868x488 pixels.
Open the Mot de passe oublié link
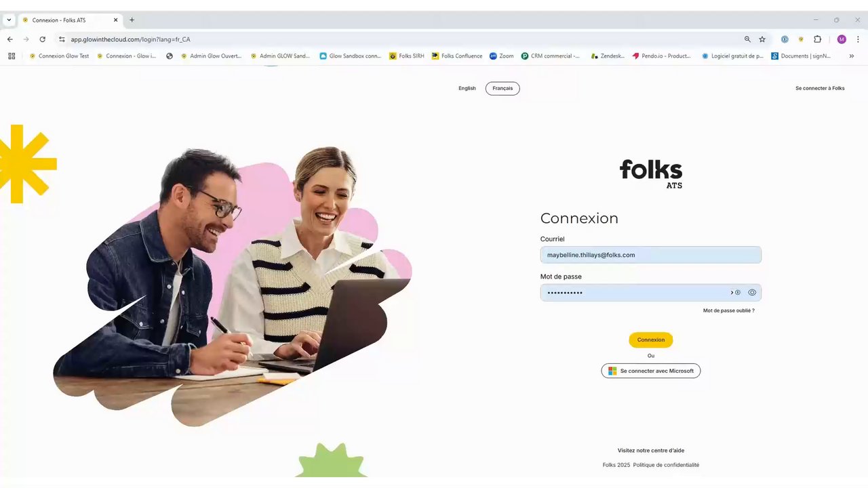click(x=729, y=310)
